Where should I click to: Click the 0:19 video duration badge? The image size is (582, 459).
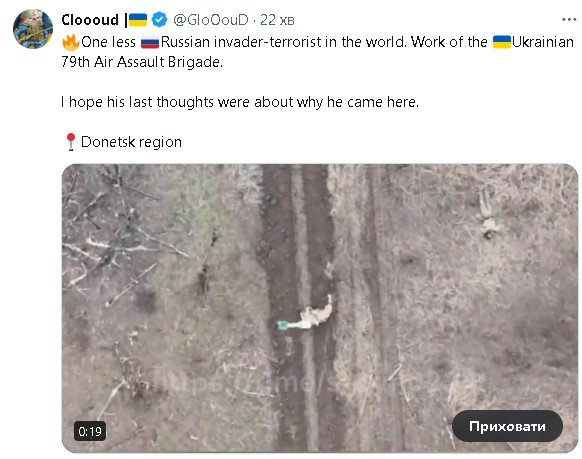[x=90, y=431]
